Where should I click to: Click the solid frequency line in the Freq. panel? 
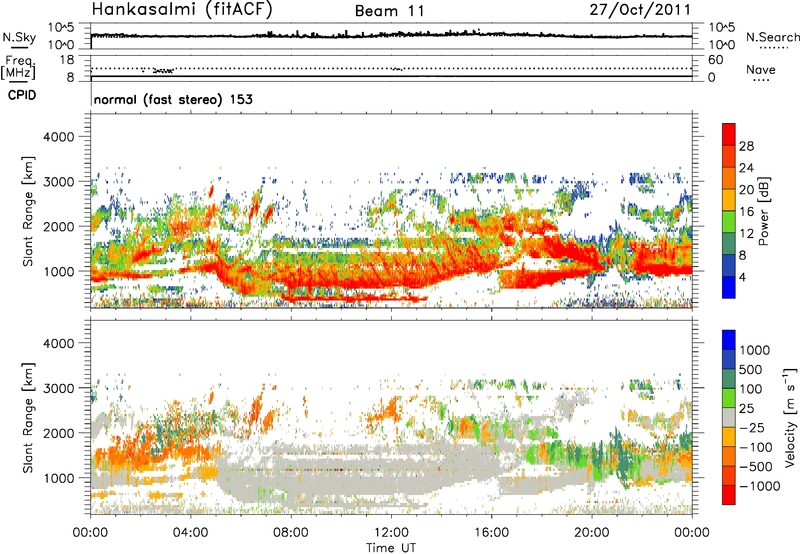click(x=391, y=77)
